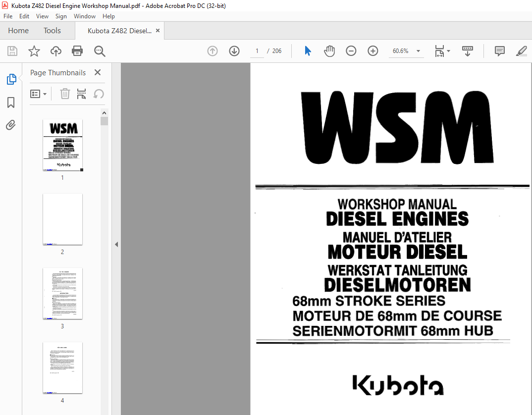Collapse the navigation pane with side arrow
532x415 pixels.
(116, 244)
